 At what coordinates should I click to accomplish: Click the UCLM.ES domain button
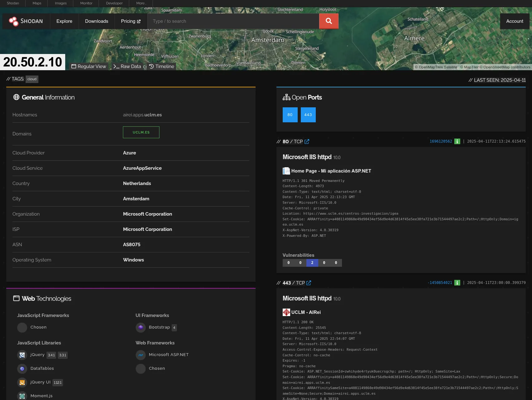141,132
